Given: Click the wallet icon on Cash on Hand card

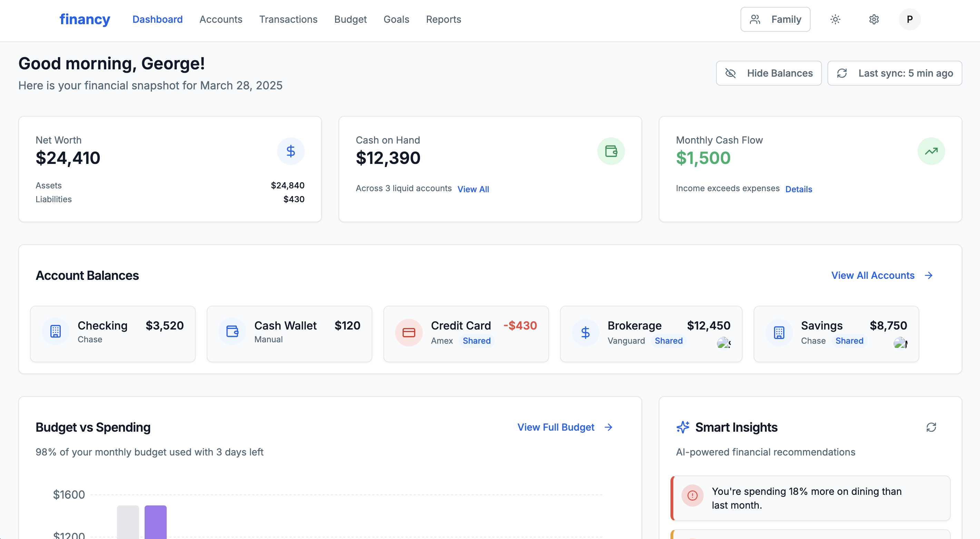Looking at the screenshot, I should pyautogui.click(x=611, y=151).
